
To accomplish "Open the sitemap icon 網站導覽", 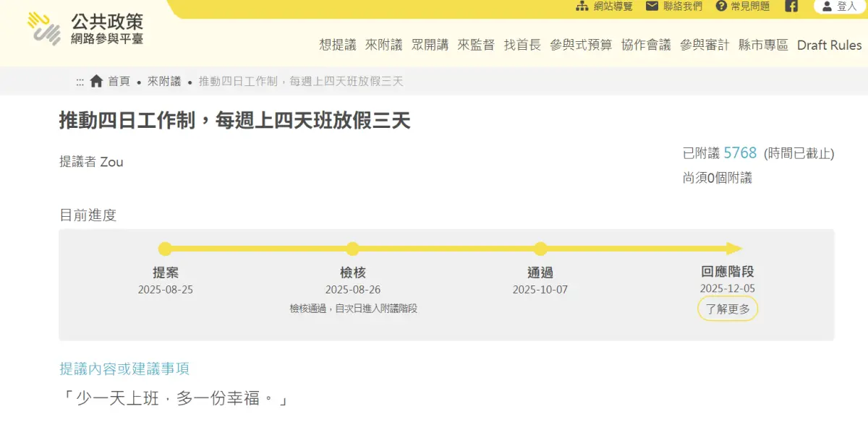I will pyautogui.click(x=582, y=7).
